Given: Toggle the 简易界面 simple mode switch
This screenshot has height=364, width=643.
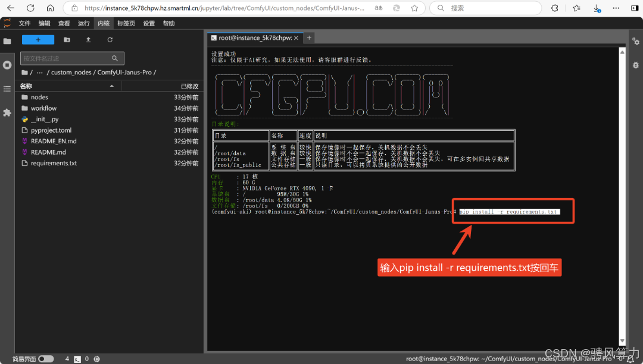Looking at the screenshot, I should pos(46,359).
